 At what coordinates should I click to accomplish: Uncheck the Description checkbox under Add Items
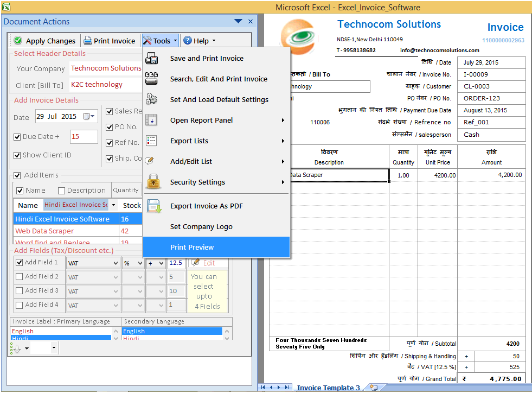tap(62, 190)
